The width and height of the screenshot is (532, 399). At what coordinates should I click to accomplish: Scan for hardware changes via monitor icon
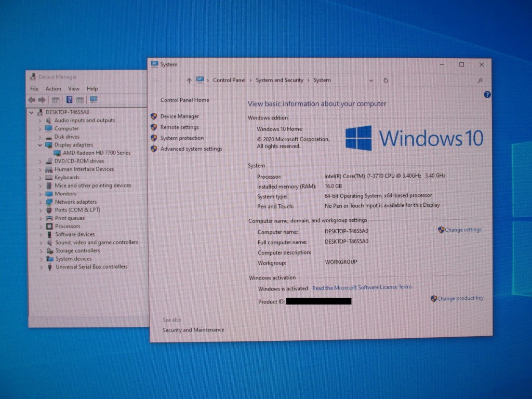pos(94,99)
